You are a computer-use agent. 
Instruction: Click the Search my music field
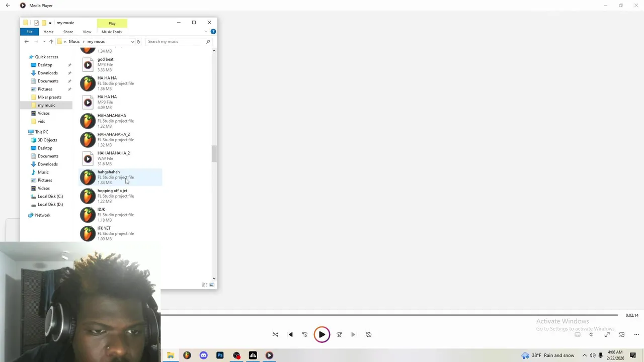(179, 42)
